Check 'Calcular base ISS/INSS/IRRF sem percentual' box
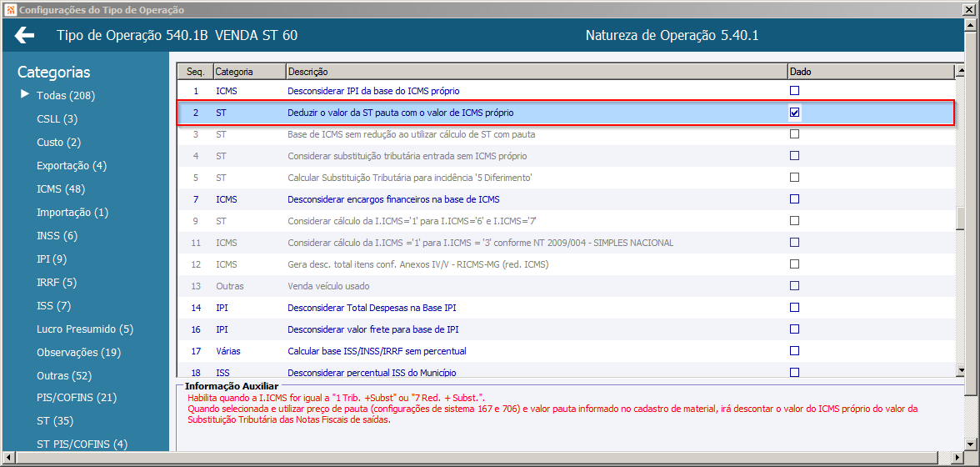980x467 pixels. pos(794,351)
